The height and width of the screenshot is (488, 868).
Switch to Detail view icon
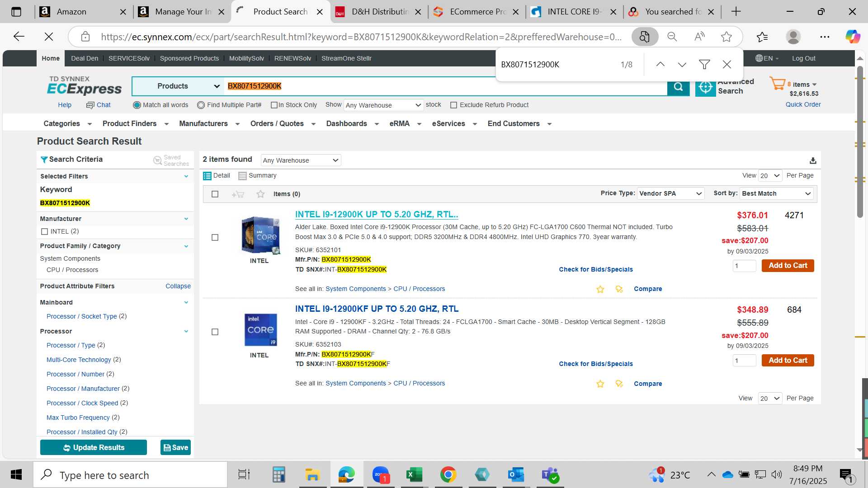click(207, 176)
